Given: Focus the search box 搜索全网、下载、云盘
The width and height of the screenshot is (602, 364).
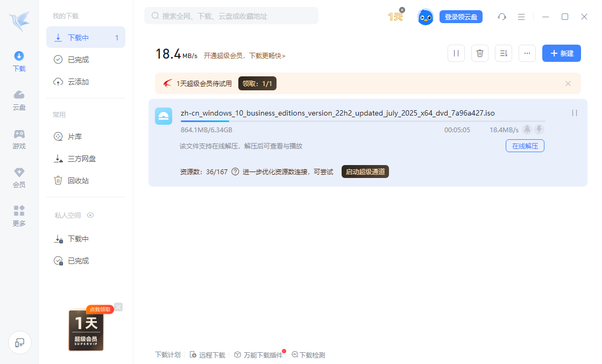Looking at the screenshot, I should [x=231, y=16].
